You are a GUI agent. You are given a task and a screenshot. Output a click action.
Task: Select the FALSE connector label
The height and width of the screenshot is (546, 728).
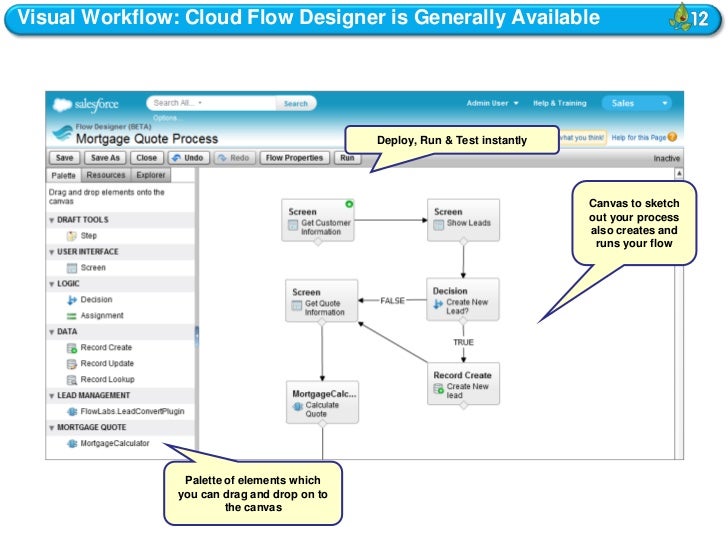392,301
